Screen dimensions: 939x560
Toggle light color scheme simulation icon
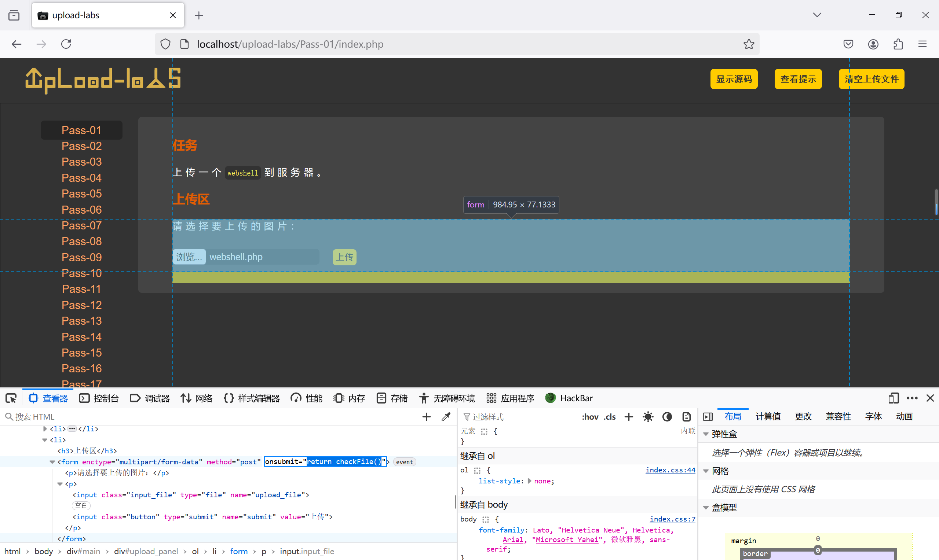(x=648, y=417)
